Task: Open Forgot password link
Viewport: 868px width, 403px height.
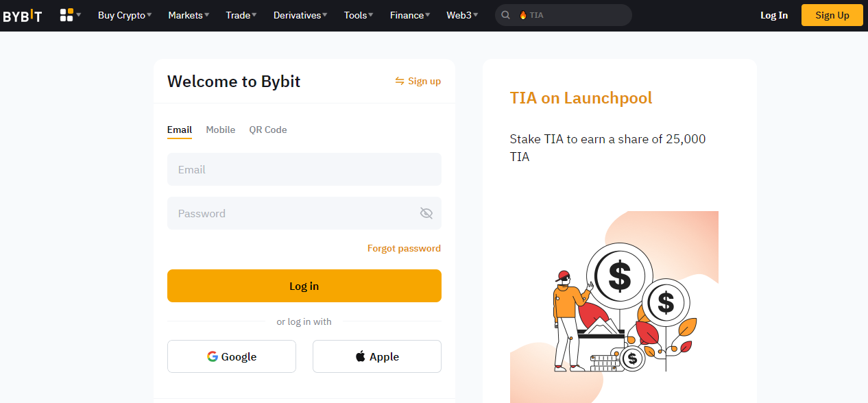Action: [404, 248]
